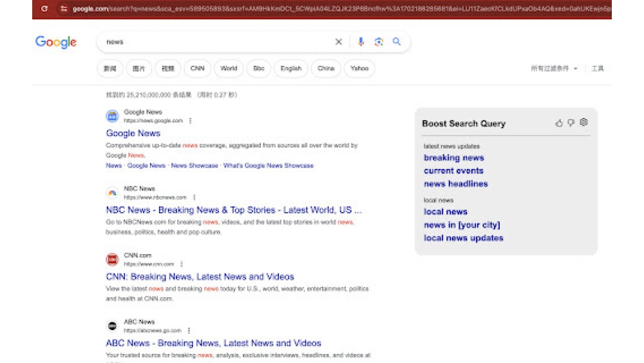Open more options beside news.google.com result

coord(190,121)
